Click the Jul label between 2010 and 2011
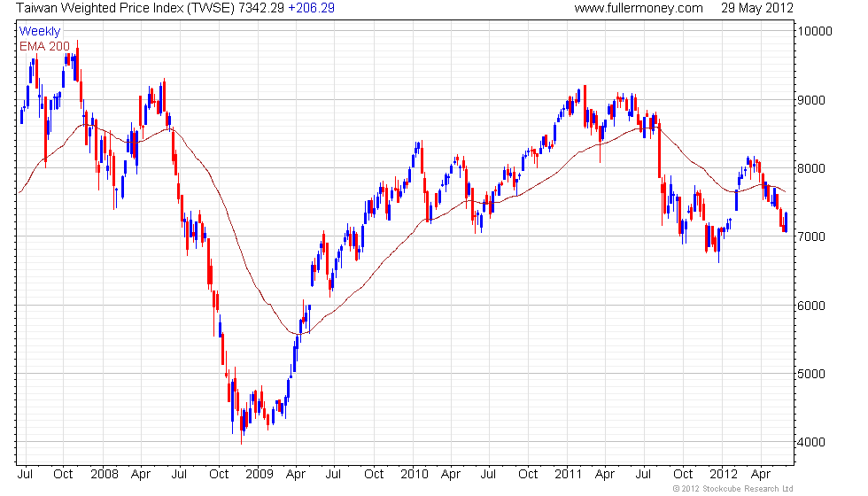The height and width of the screenshot is (496, 868). pos(488,475)
